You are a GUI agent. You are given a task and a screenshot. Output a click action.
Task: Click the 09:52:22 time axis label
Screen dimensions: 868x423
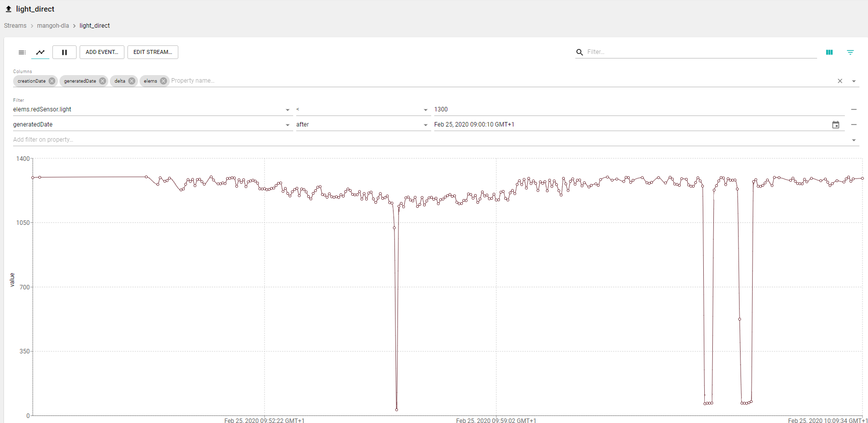tap(264, 420)
